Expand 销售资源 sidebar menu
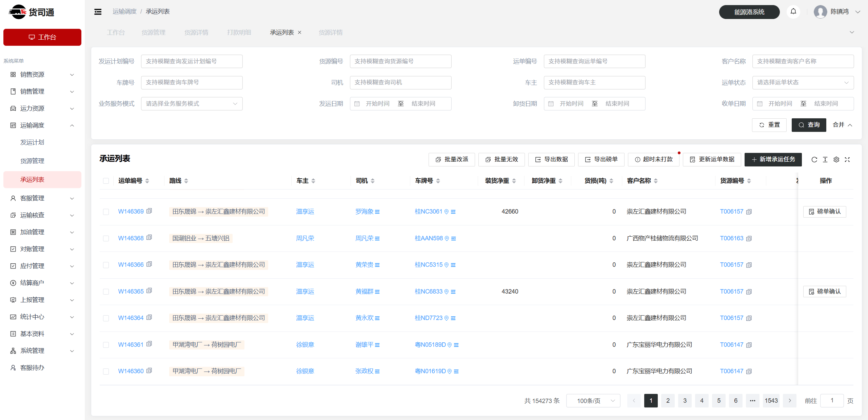Image resolution: width=868 pixels, height=420 pixels. tap(42, 75)
